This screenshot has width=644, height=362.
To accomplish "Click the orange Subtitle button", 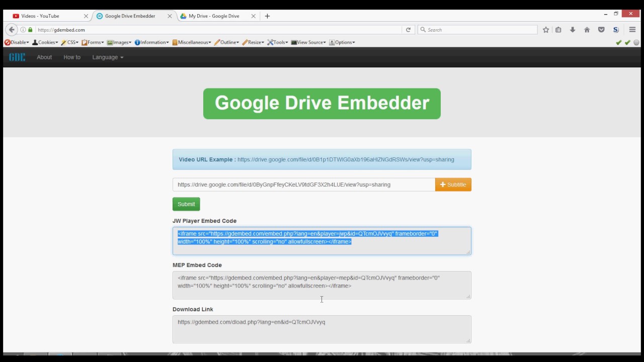I will (453, 185).
